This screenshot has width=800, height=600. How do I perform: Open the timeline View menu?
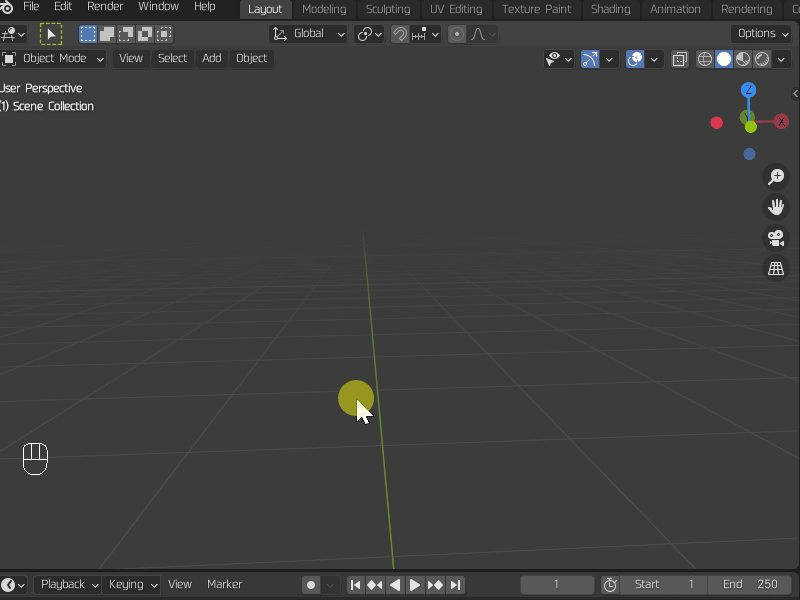click(x=180, y=585)
